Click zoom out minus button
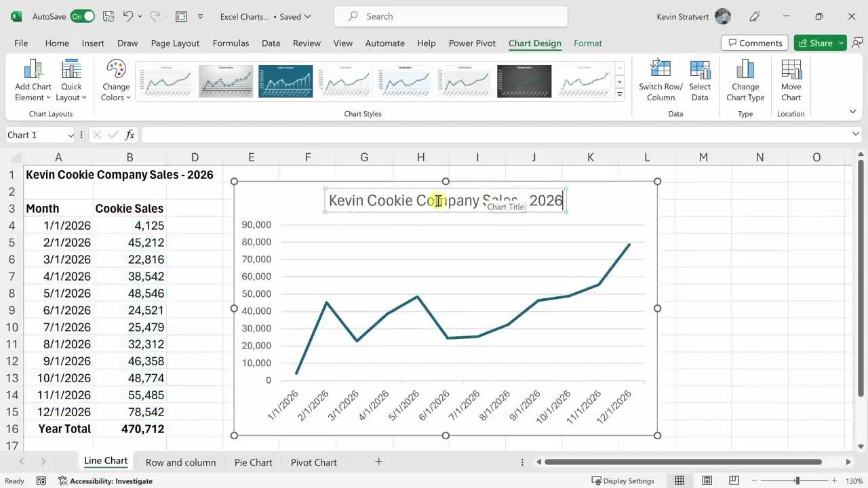This screenshot has height=488, width=868. pyautogui.click(x=754, y=481)
